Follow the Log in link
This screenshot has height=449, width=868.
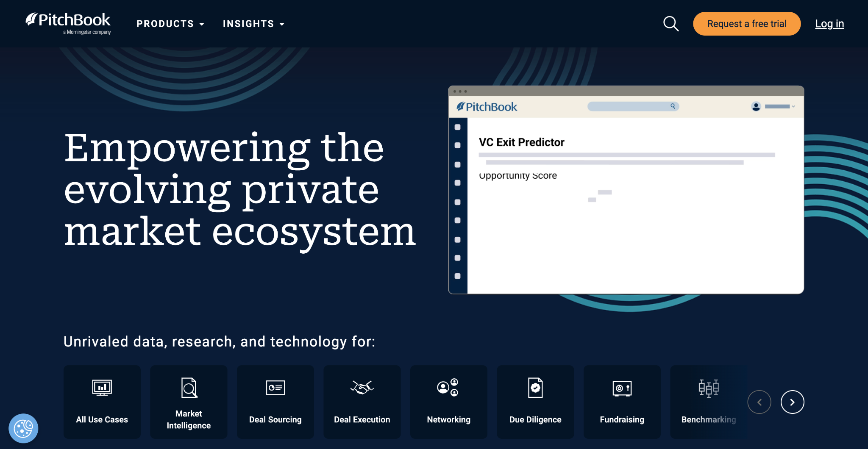pos(829,24)
